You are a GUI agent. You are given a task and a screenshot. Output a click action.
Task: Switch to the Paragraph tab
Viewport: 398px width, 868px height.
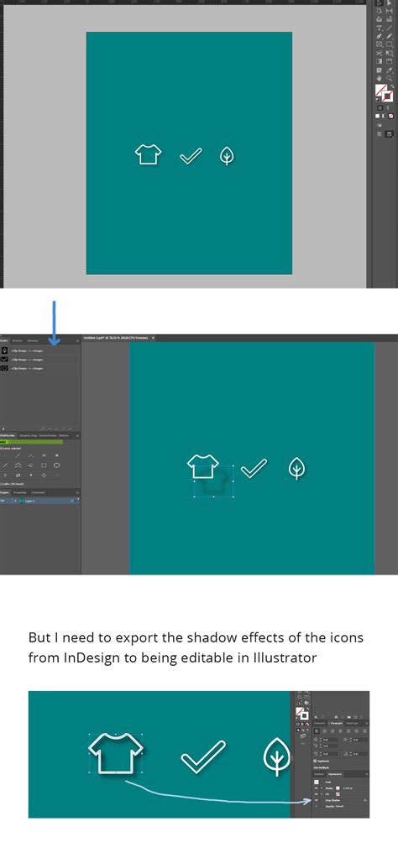[x=337, y=723]
